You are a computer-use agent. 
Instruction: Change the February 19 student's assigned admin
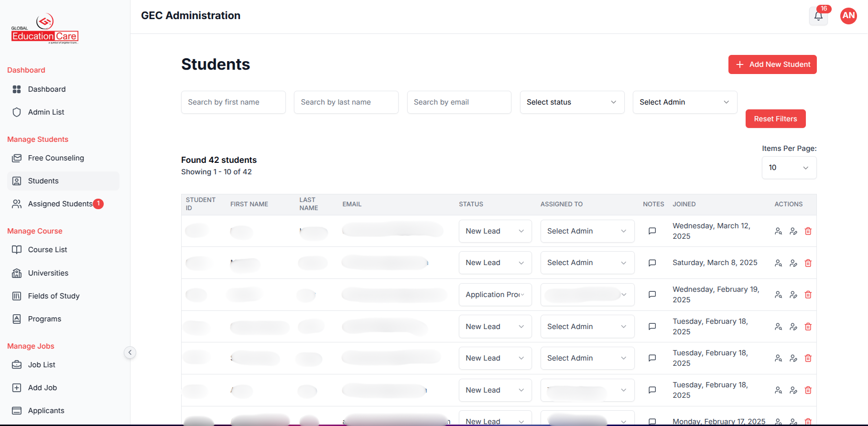point(587,295)
